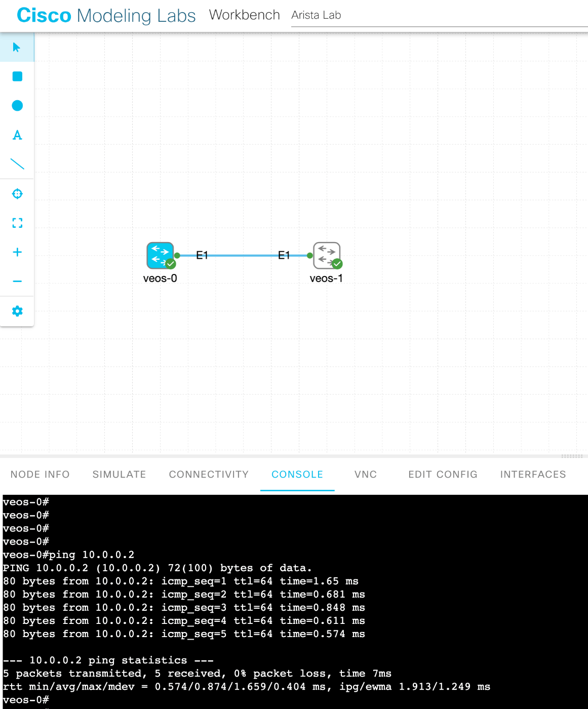Center the topology with crosshair icon
This screenshot has width=588, height=709.
coord(17,193)
